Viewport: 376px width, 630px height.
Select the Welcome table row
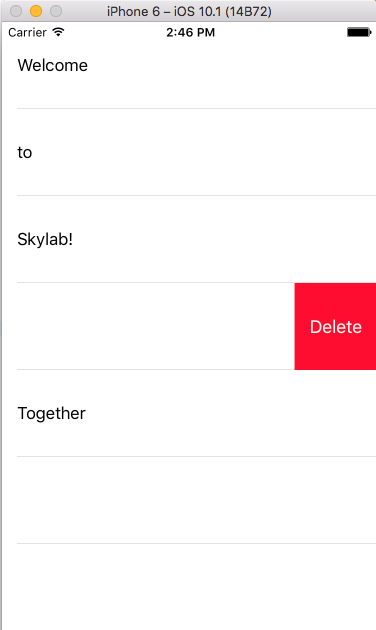click(189, 65)
